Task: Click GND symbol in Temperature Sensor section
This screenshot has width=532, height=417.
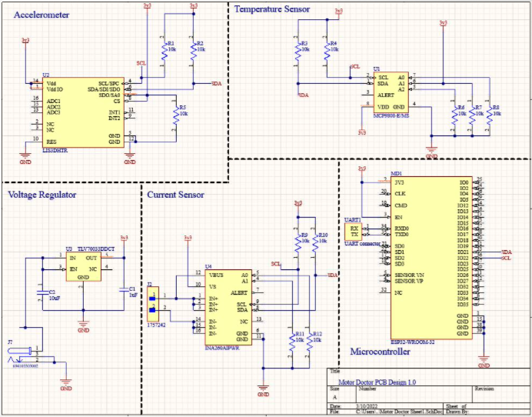Action: tap(431, 152)
